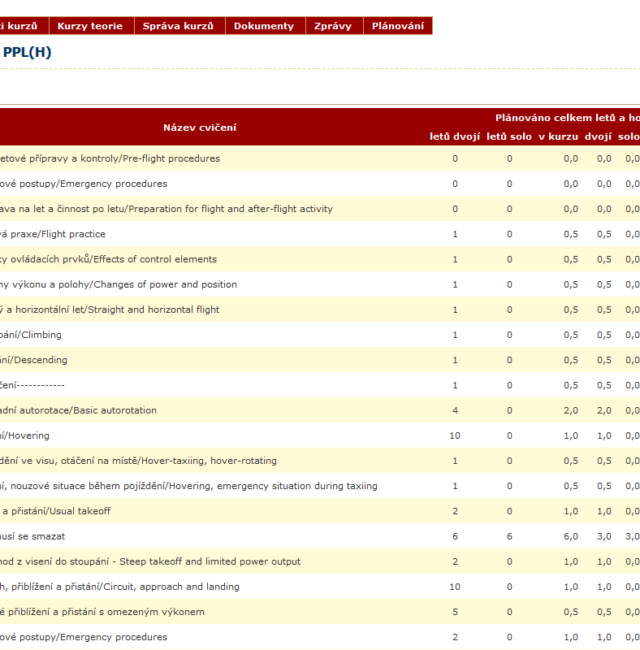Click letů solo value 6 in 'musí se smazat' row
This screenshot has height=650, width=640.
[x=509, y=536]
